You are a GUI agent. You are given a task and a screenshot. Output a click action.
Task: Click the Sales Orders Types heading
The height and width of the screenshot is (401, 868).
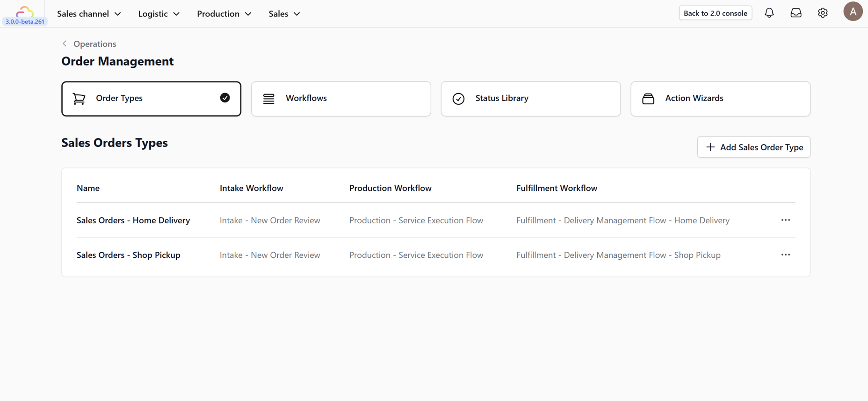pyautogui.click(x=115, y=143)
